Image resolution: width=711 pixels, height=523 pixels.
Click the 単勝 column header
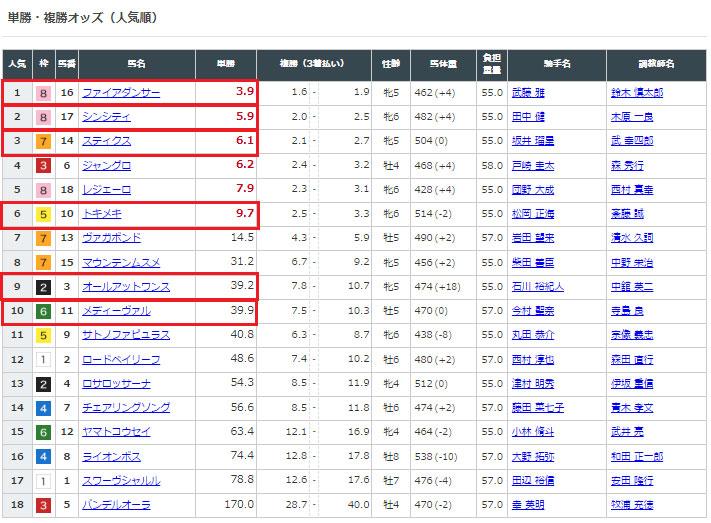click(x=226, y=64)
